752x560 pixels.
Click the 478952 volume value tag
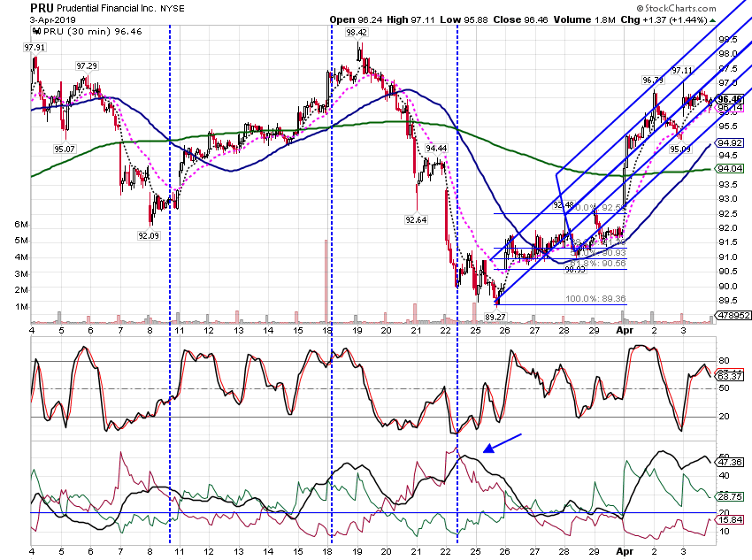click(733, 316)
